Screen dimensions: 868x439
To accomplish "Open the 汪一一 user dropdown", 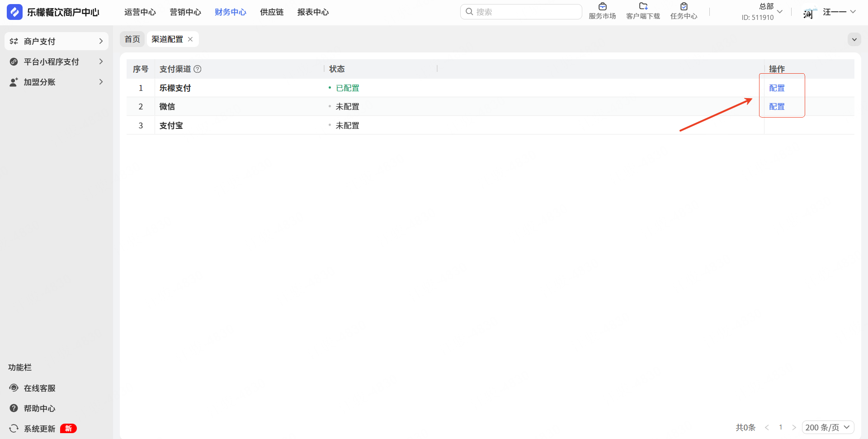I will (853, 12).
